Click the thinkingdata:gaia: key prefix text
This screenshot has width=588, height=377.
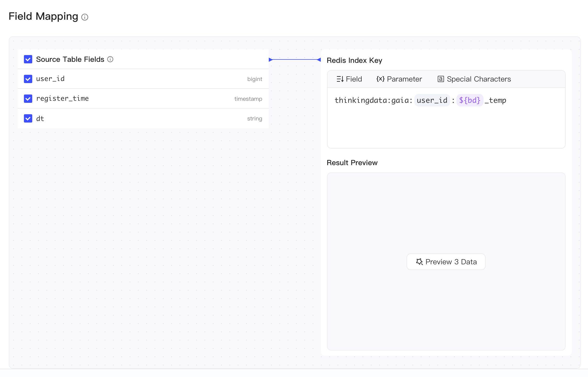373,100
